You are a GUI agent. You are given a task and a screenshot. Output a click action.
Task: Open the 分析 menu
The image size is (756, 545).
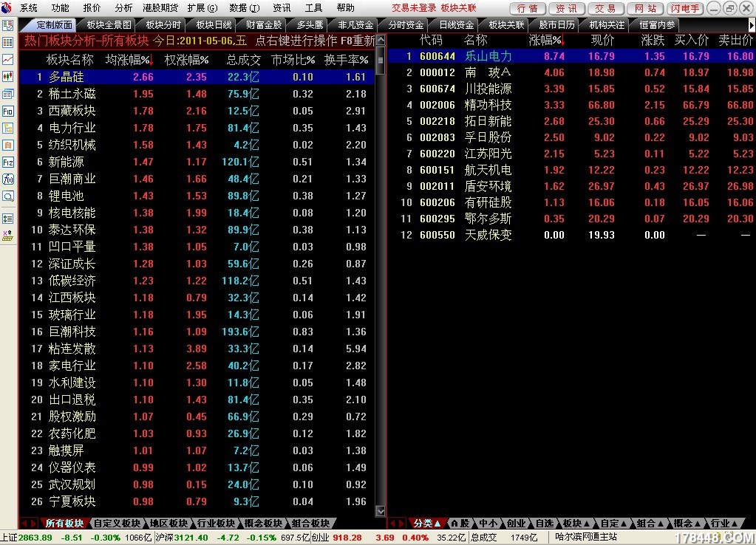pos(124,8)
